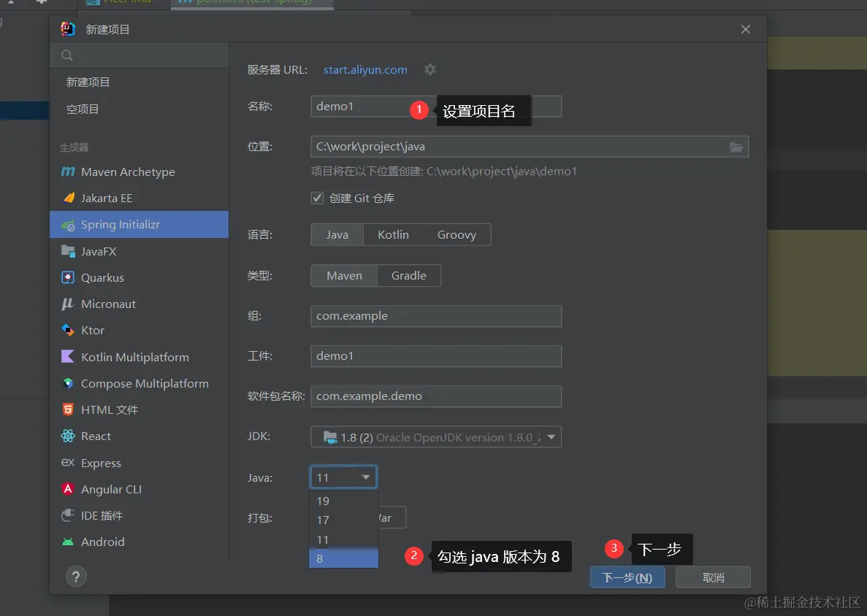Select Jakarta EE generator

(x=140, y=199)
